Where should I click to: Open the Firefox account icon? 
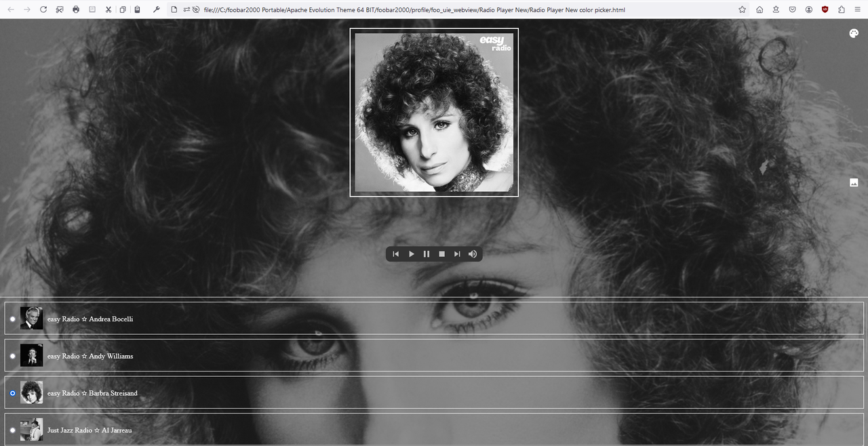(809, 9)
